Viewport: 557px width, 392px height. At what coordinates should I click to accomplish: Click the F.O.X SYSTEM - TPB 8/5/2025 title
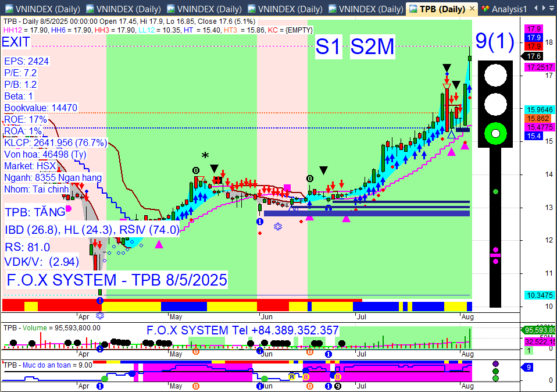pos(117,280)
